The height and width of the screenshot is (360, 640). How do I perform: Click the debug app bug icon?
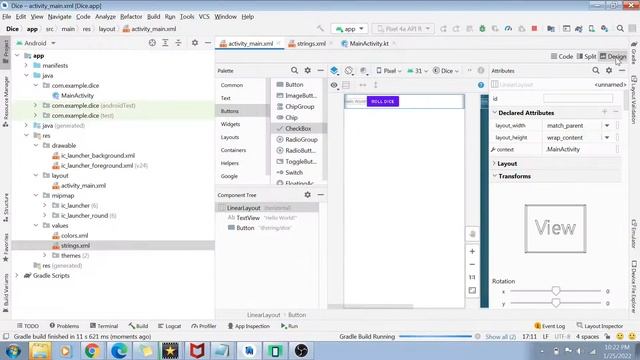coord(482,29)
